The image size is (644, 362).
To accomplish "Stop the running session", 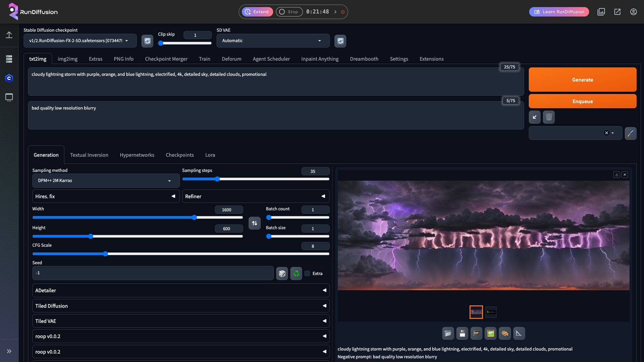I will pos(289,12).
